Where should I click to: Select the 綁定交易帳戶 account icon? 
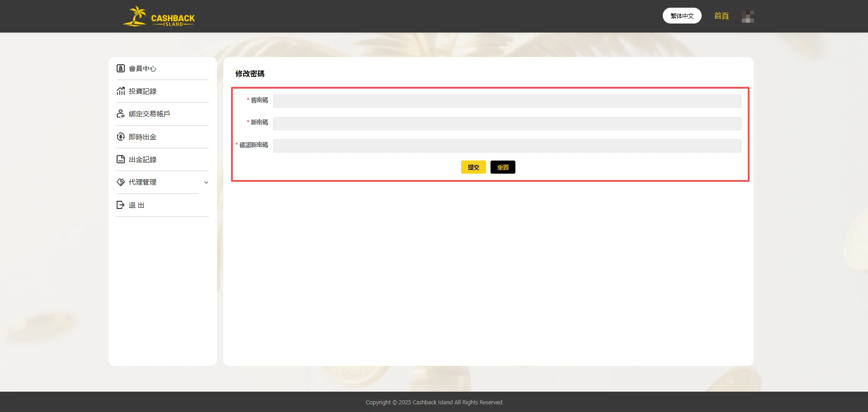point(120,114)
